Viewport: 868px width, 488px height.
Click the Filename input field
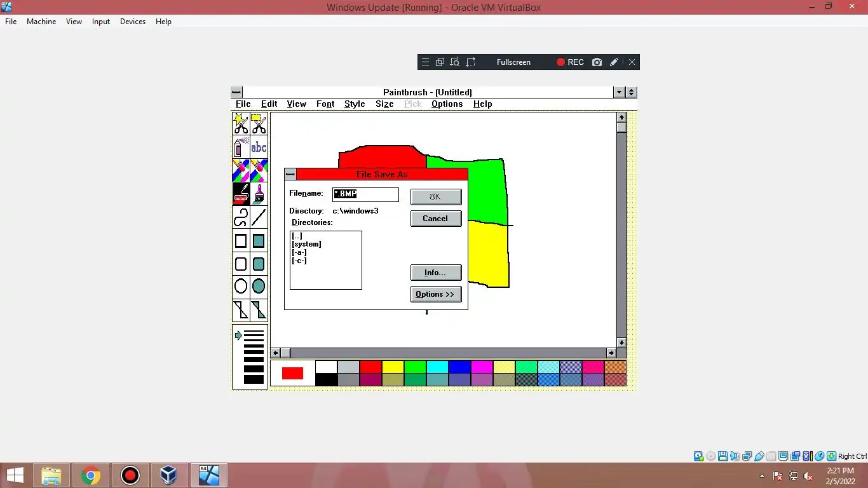click(366, 194)
